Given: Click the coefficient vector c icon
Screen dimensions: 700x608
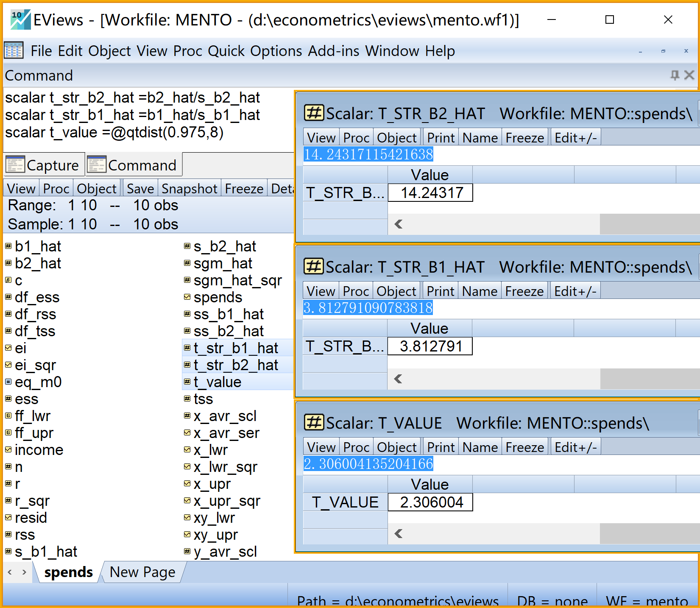Looking at the screenshot, I should 8,280.
